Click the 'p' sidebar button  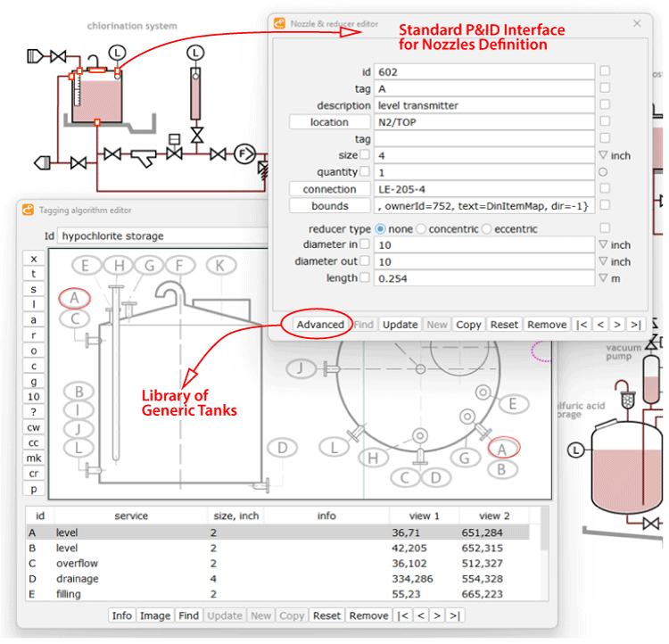tap(34, 491)
